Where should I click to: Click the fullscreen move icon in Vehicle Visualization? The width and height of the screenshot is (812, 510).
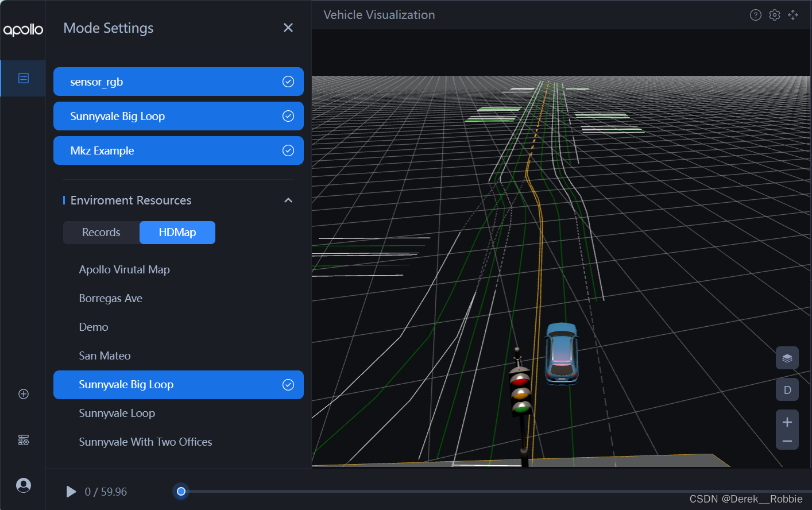tap(793, 15)
